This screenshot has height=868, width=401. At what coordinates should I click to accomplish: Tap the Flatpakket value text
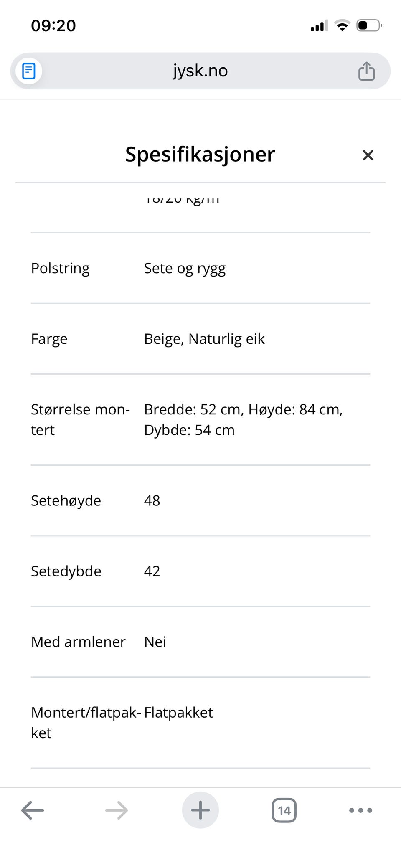(178, 712)
